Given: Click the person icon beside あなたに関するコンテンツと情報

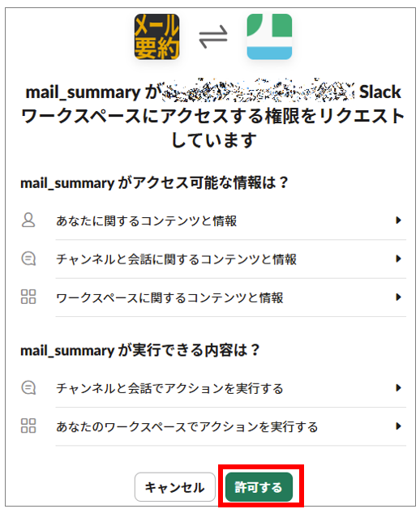Looking at the screenshot, I should (28, 220).
